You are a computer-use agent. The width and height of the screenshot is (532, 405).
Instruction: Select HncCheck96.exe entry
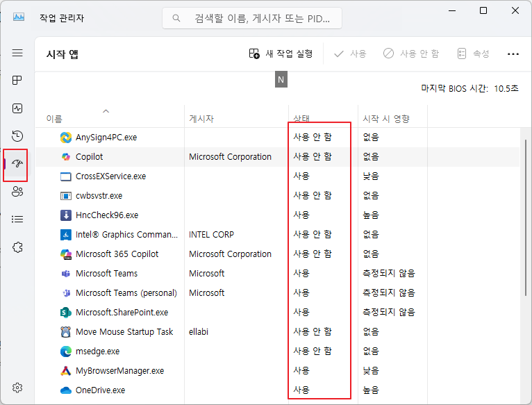(x=107, y=215)
